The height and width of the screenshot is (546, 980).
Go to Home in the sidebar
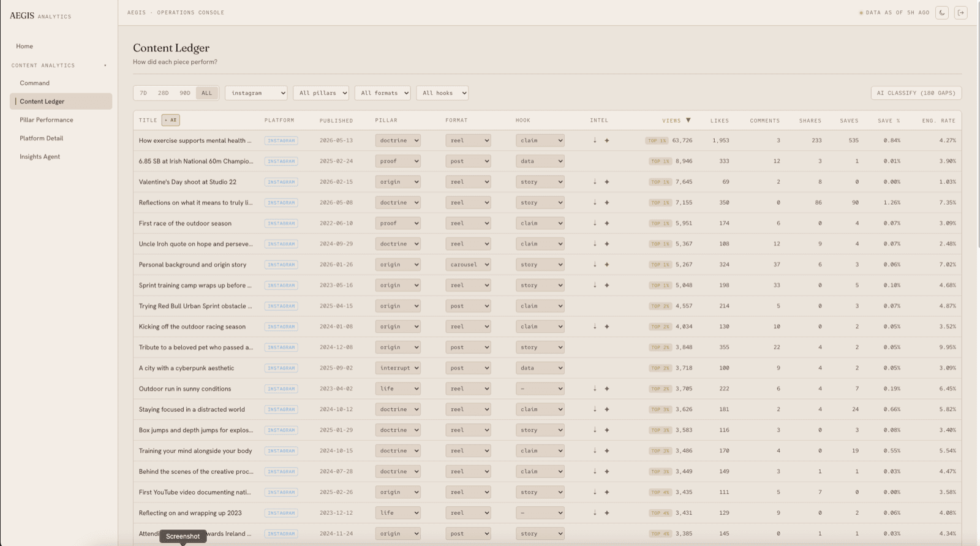(24, 47)
